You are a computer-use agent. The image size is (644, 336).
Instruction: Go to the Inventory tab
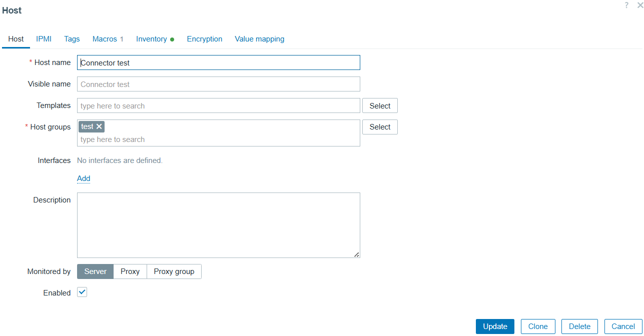[x=152, y=39]
